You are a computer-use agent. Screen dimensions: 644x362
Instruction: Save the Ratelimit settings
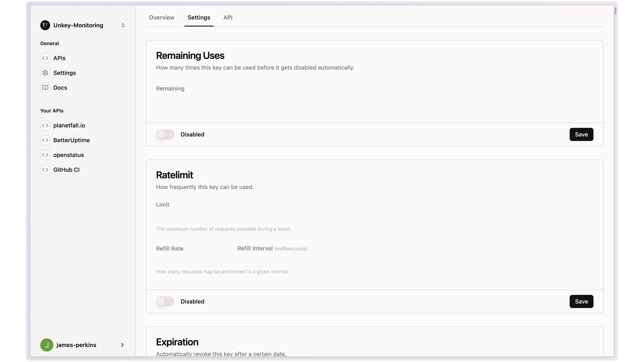click(x=581, y=301)
